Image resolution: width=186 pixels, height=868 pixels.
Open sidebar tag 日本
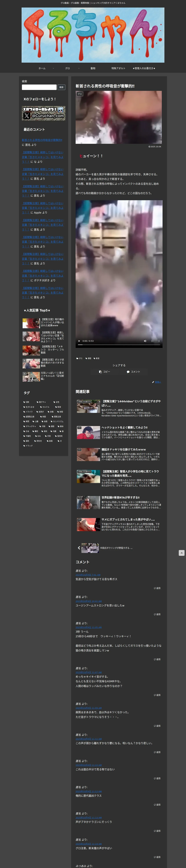pyautogui.click(x=26, y=431)
